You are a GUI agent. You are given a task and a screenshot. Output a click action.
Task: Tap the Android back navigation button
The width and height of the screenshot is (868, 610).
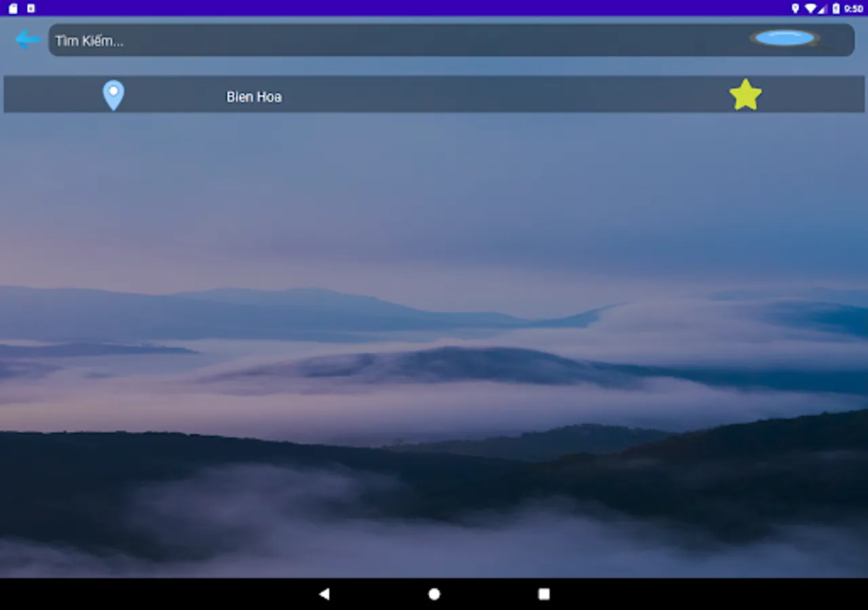(324, 594)
